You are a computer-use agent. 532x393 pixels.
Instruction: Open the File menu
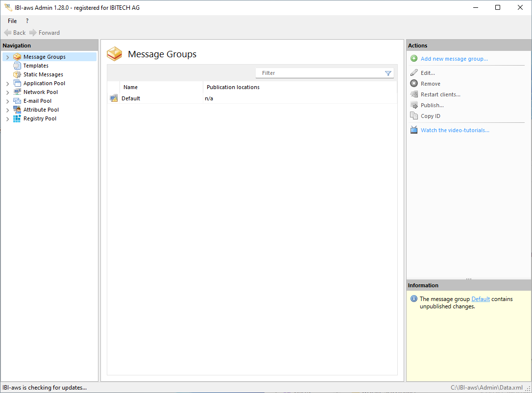tap(12, 21)
